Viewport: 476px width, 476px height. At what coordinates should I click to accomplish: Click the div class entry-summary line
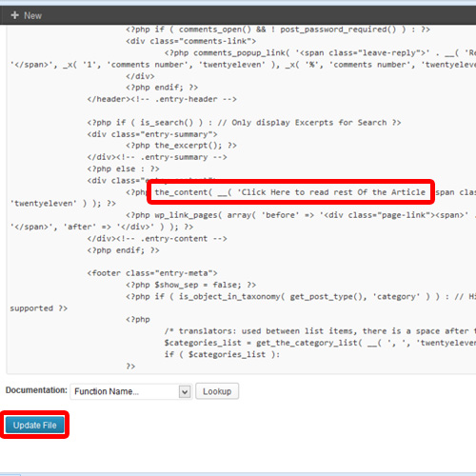(x=152, y=134)
